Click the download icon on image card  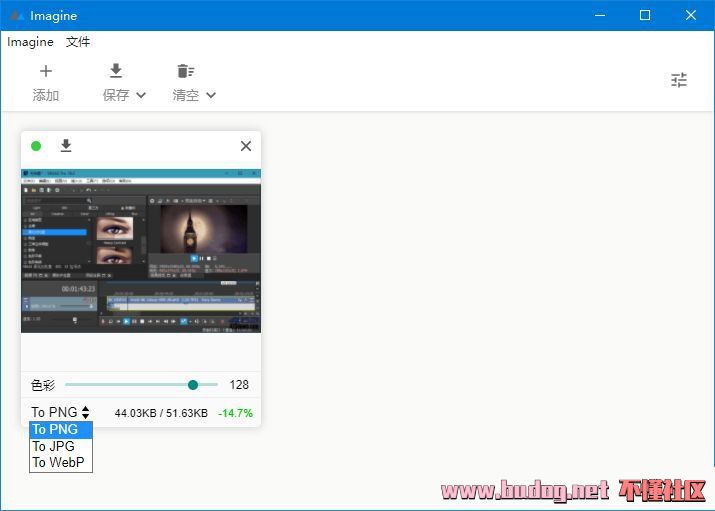click(x=66, y=146)
